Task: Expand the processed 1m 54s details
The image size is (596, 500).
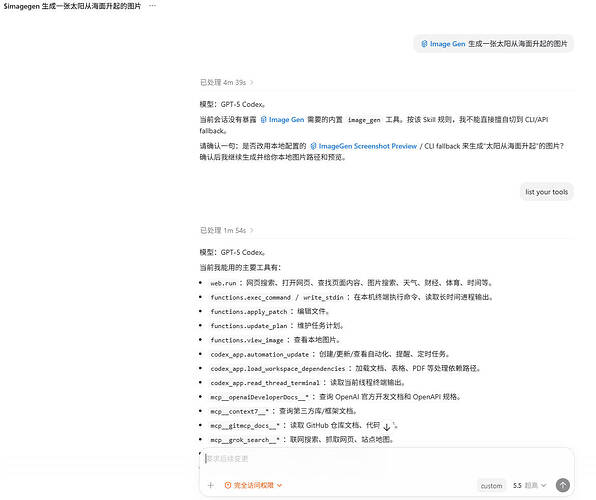Action: 227,230
